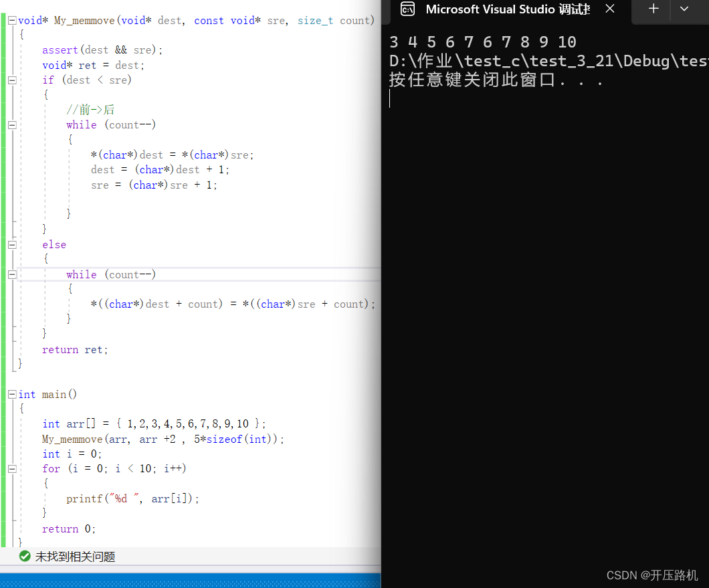Viewport: 709px width, 588px height.
Task: Click the 未找到相关问题 status message
Action: pyautogui.click(x=76, y=556)
